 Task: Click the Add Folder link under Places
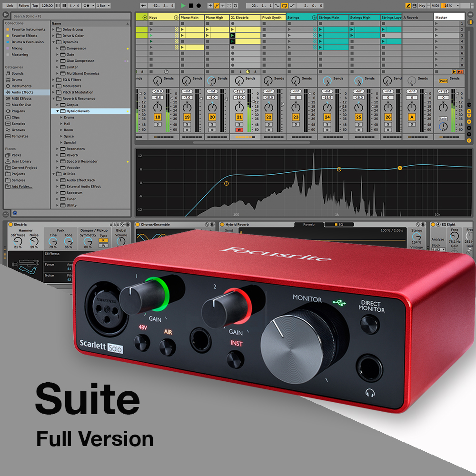pyautogui.click(x=21, y=187)
